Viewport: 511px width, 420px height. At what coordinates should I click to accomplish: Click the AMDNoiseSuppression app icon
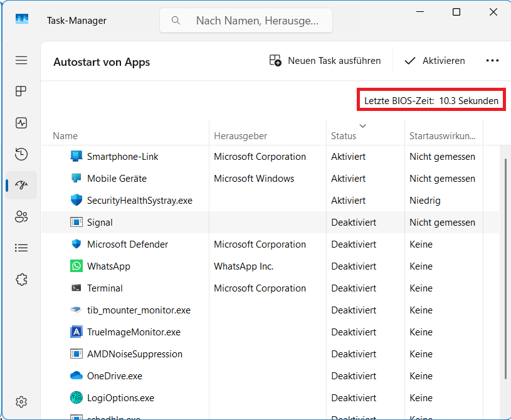(x=76, y=354)
